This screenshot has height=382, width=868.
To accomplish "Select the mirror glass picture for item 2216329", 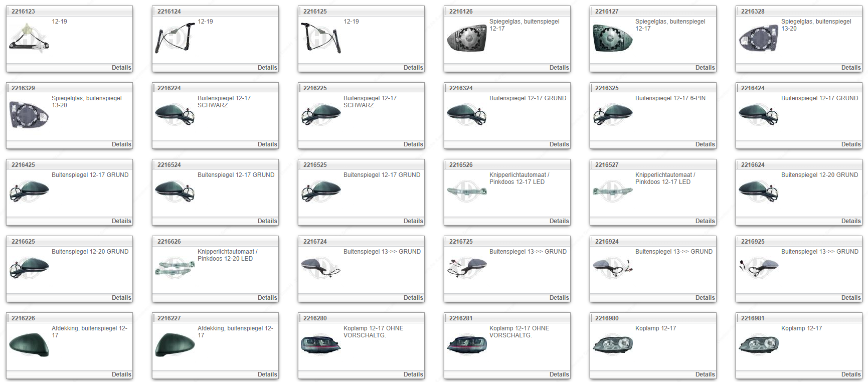I will (x=29, y=115).
